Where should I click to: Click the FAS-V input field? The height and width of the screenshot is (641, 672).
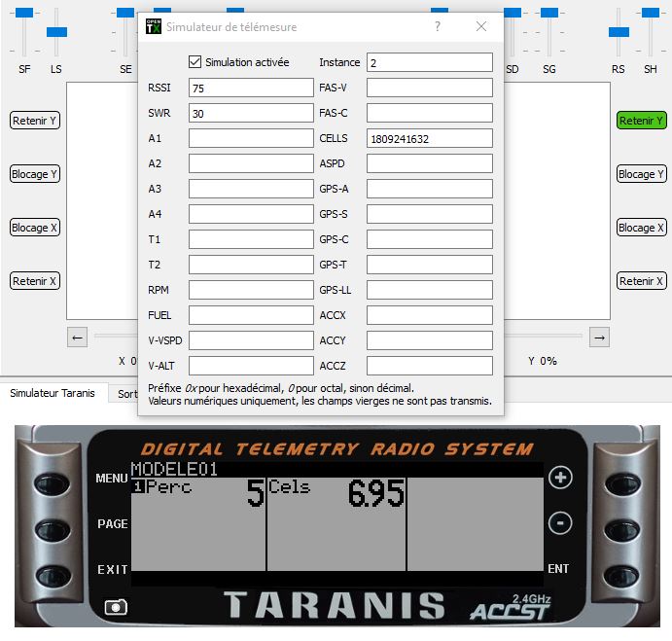coord(430,88)
